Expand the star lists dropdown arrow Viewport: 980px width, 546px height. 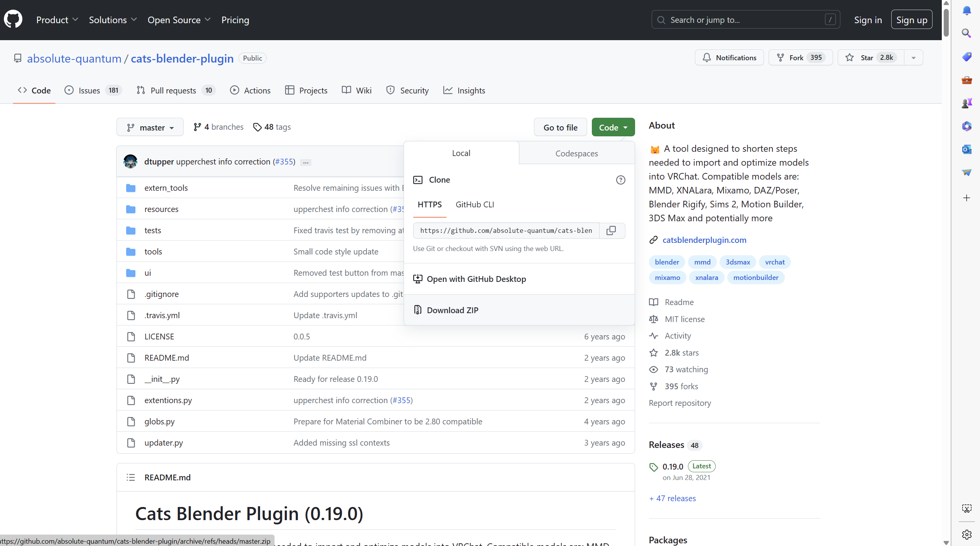coord(913,58)
